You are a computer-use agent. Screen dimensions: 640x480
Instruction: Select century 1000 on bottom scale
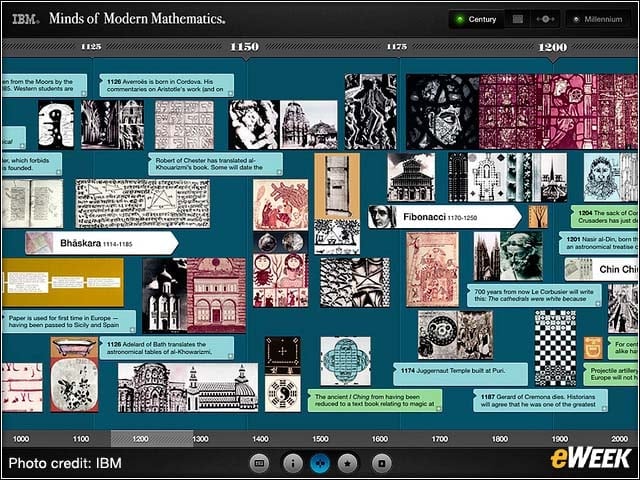[21, 439]
